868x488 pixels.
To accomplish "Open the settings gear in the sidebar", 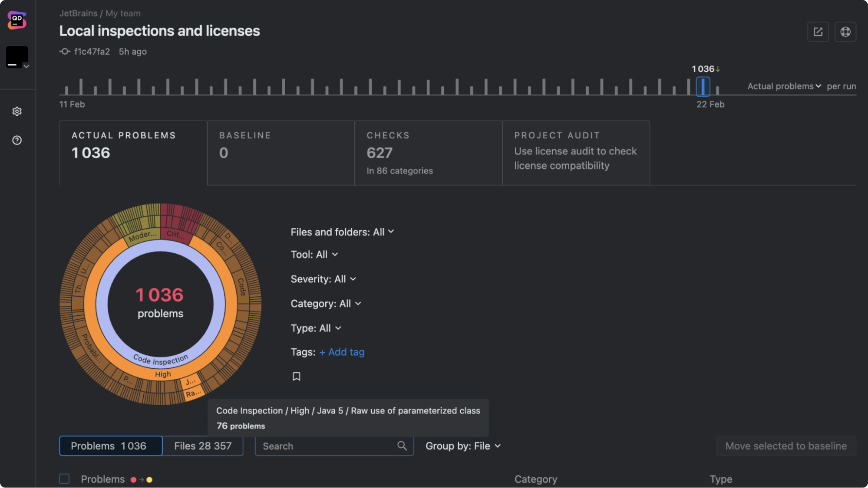I will click(17, 111).
